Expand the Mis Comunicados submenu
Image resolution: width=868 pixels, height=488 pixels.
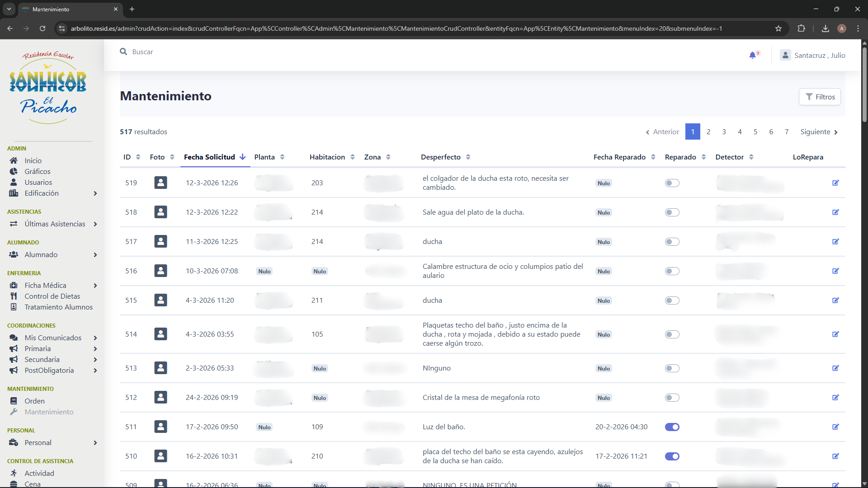tap(95, 338)
